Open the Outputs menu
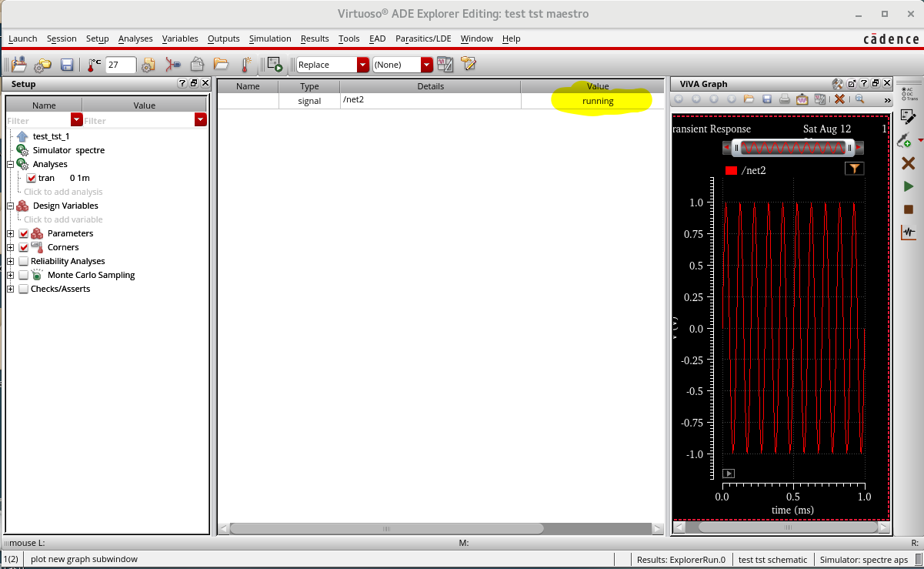 click(224, 38)
